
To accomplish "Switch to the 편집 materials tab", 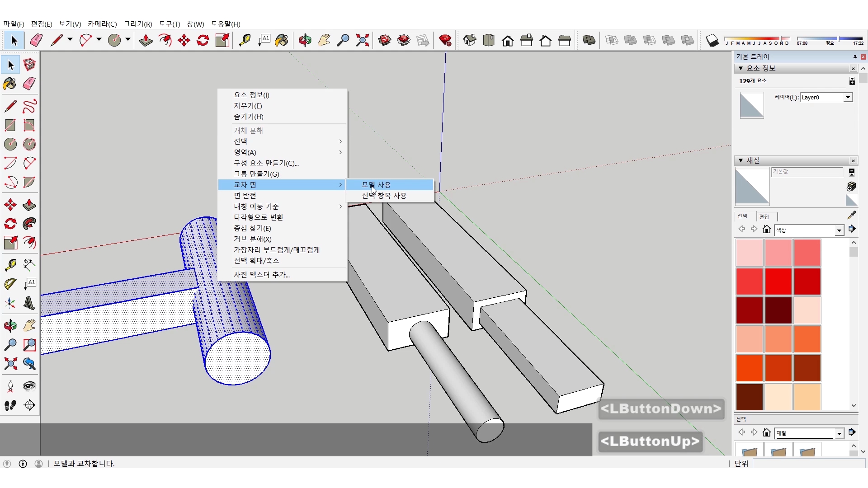I will point(764,216).
